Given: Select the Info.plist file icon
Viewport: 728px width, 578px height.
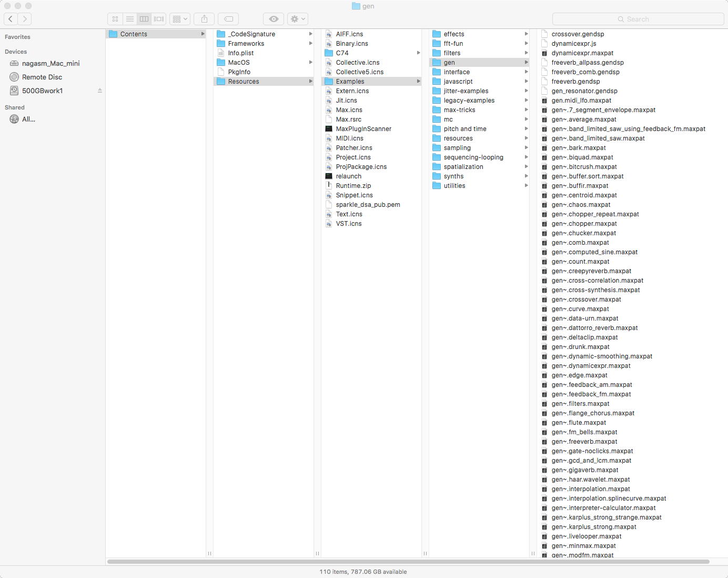Looking at the screenshot, I should click(x=221, y=53).
